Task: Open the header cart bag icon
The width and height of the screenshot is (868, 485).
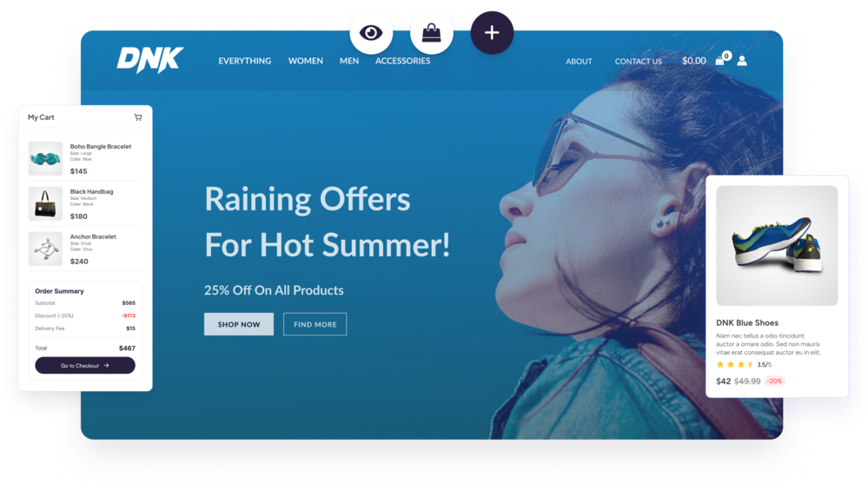Action: (x=721, y=59)
